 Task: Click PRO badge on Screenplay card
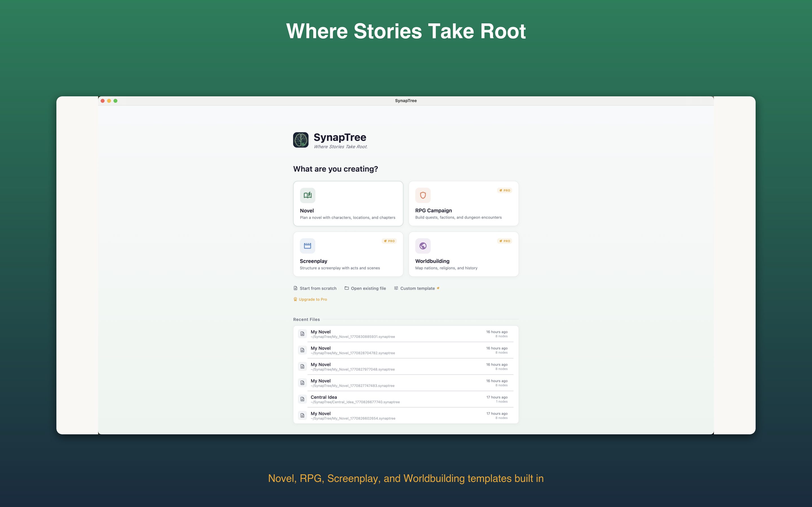click(x=389, y=241)
